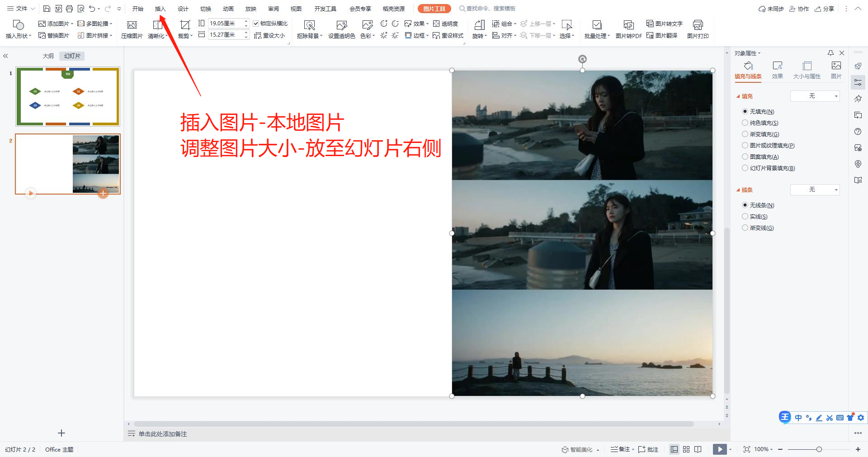Select the 图案填充 radio button

click(745, 157)
